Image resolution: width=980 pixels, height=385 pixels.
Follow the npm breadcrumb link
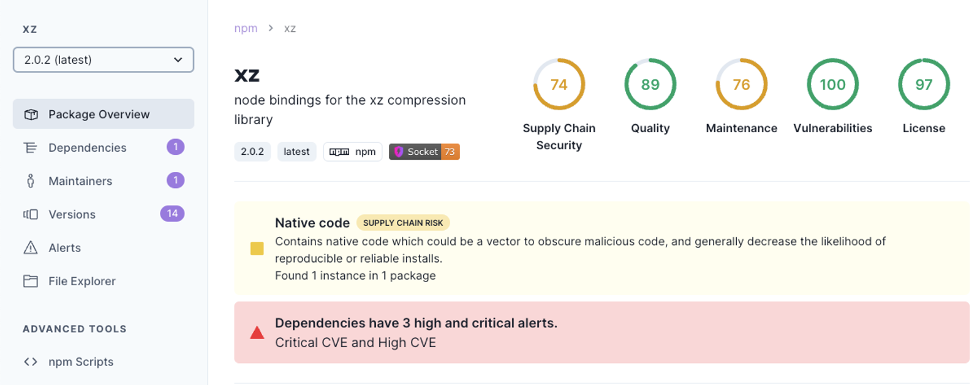click(246, 28)
